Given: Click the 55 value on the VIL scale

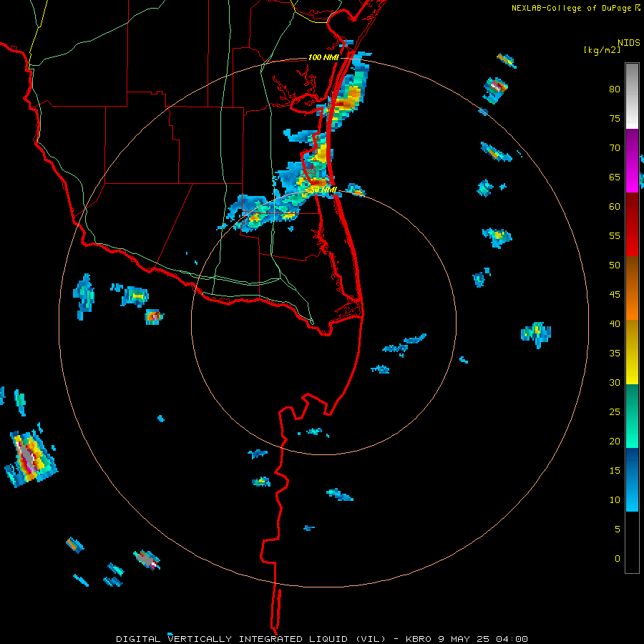Looking at the screenshot, I should point(615,235).
